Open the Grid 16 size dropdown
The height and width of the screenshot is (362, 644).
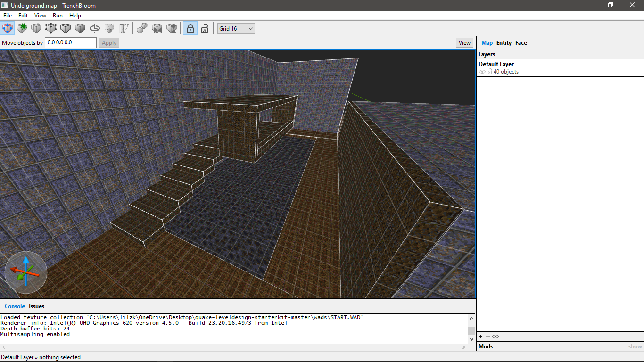pyautogui.click(x=236, y=29)
